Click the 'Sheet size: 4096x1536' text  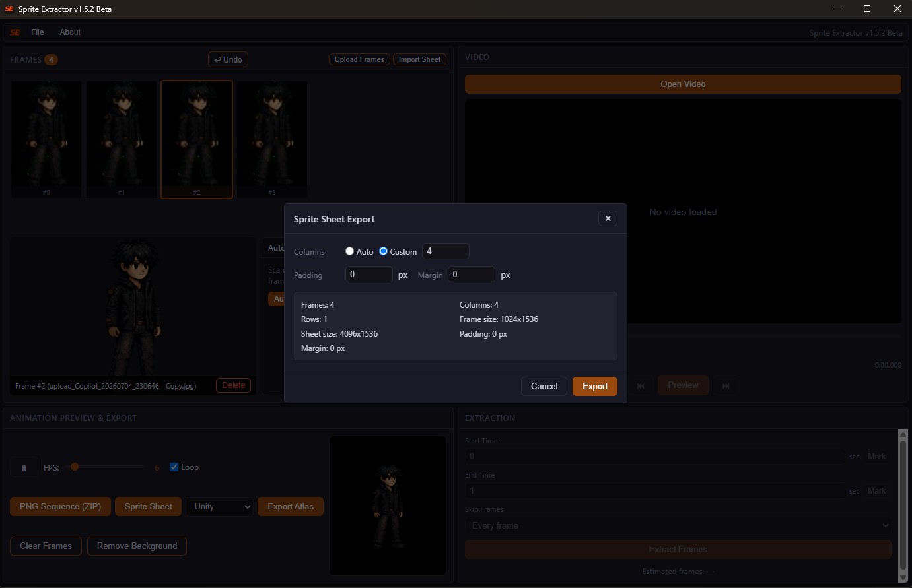point(339,334)
